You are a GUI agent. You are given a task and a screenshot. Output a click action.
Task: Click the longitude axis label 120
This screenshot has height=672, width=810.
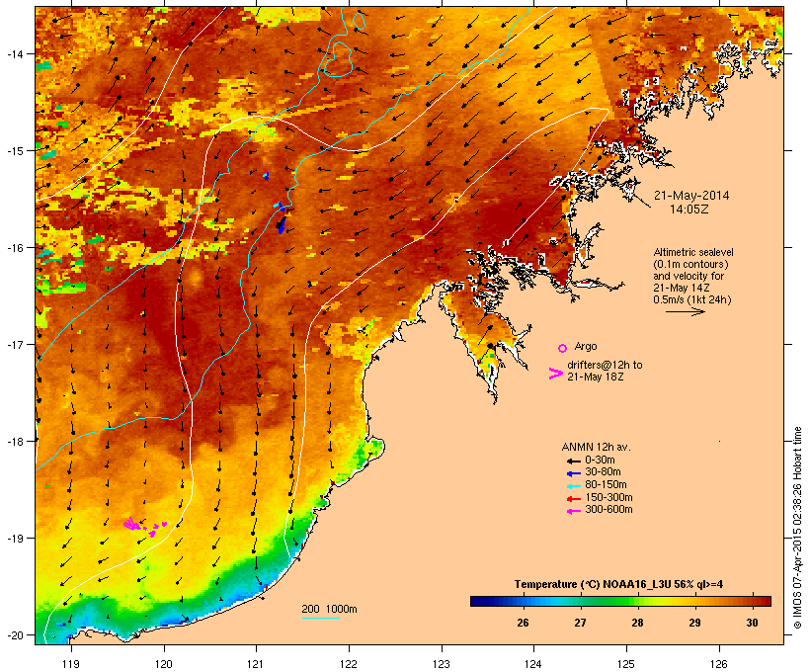(164, 664)
